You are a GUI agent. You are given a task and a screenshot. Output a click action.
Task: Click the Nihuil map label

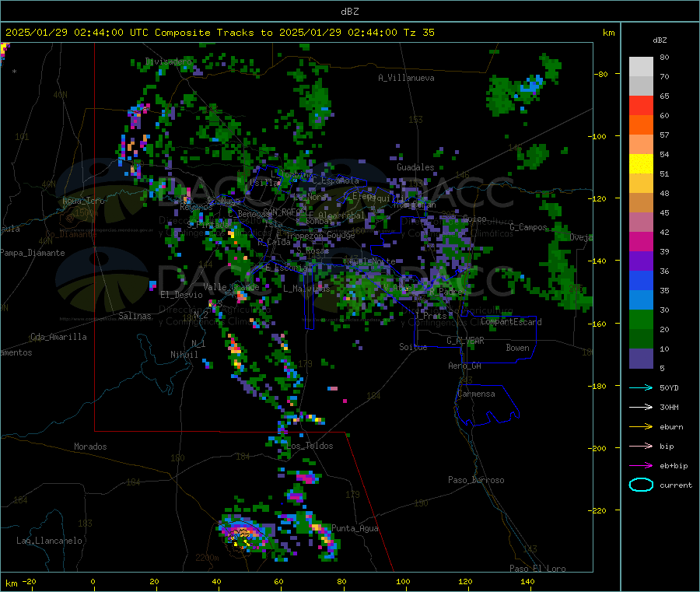coord(184,355)
